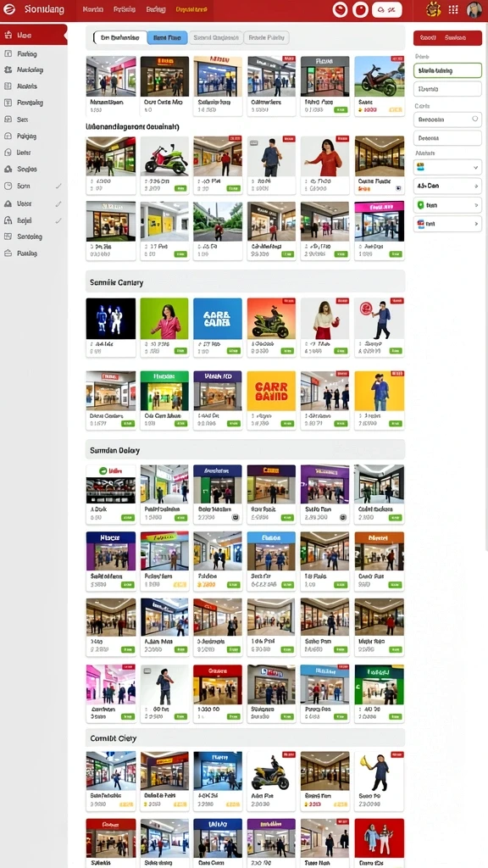488x868 pixels.
Task: Expand the right panel row with the green shield icon
Action: point(447,205)
